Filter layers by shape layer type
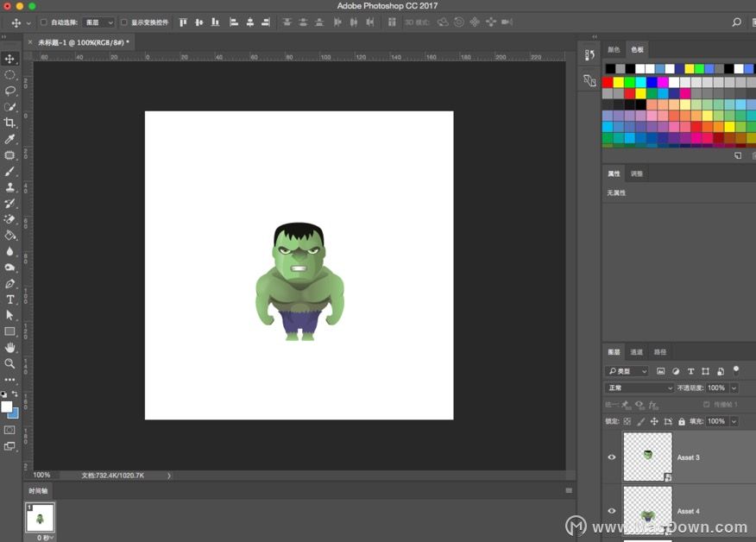This screenshot has height=542, width=756. tap(705, 371)
